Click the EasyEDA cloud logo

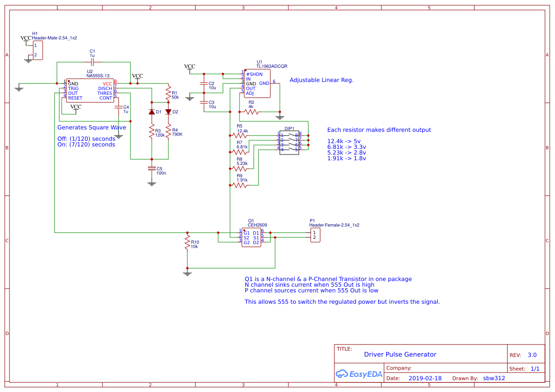pos(342,374)
